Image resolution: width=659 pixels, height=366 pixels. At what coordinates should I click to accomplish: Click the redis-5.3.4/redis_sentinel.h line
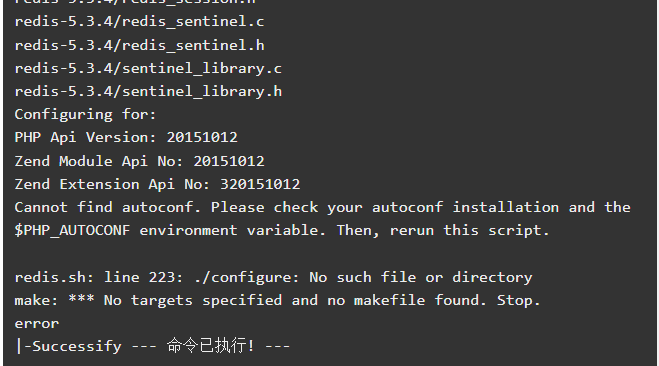pyautogui.click(x=139, y=45)
